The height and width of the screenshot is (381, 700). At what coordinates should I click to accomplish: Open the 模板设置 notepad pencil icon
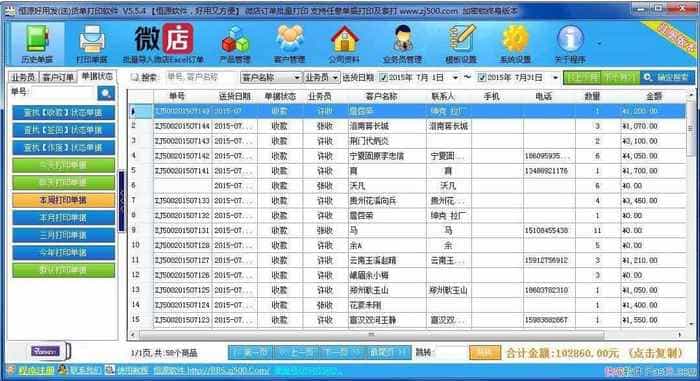[461, 44]
